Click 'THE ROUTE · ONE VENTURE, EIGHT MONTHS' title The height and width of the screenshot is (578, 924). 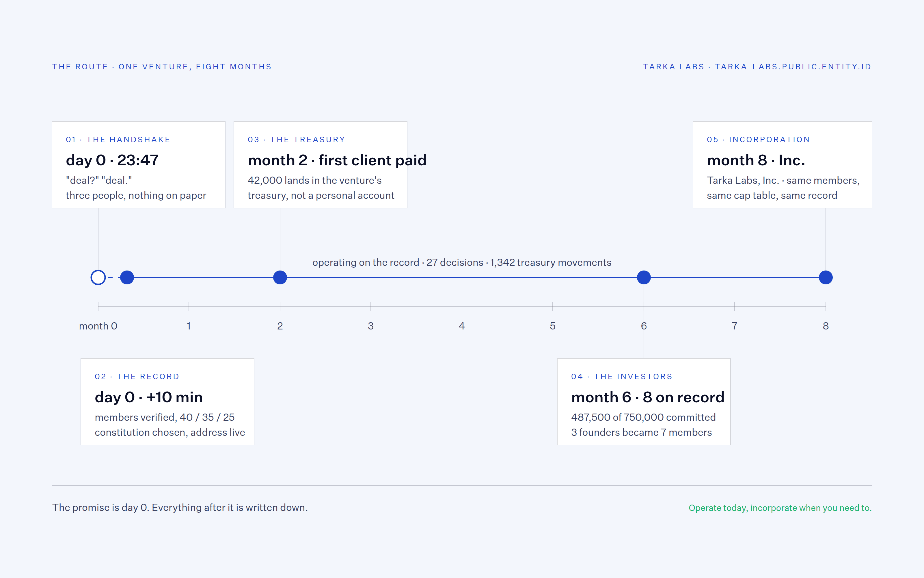click(x=162, y=66)
